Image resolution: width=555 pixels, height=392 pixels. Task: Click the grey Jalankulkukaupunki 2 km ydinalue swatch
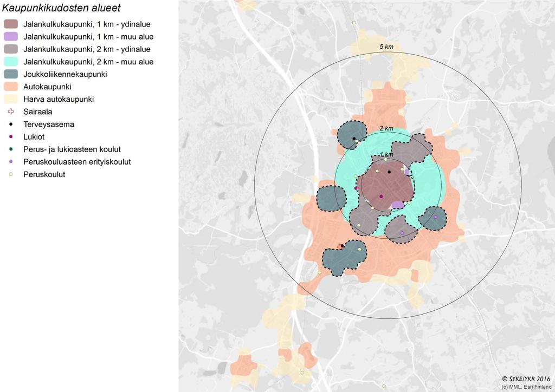click(11, 49)
